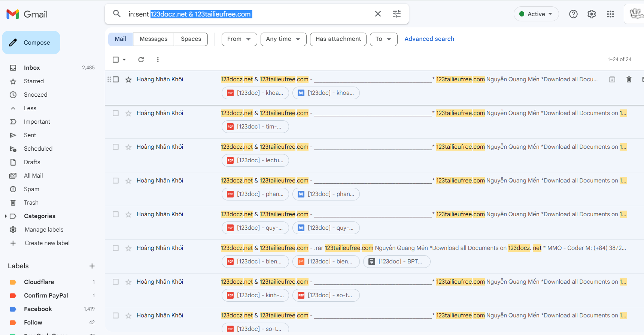
Task: Click the search input field
Action: [x=247, y=14]
